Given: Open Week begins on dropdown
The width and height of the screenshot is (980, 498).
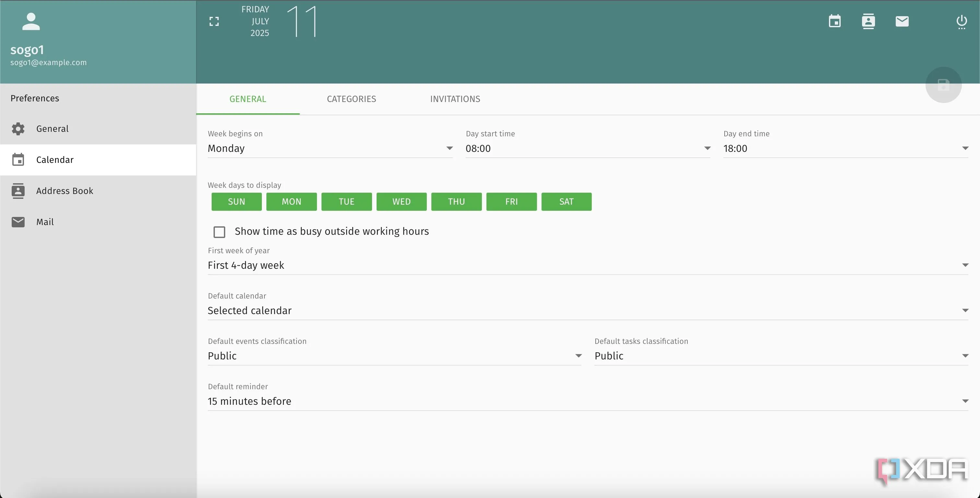Looking at the screenshot, I should pos(330,148).
